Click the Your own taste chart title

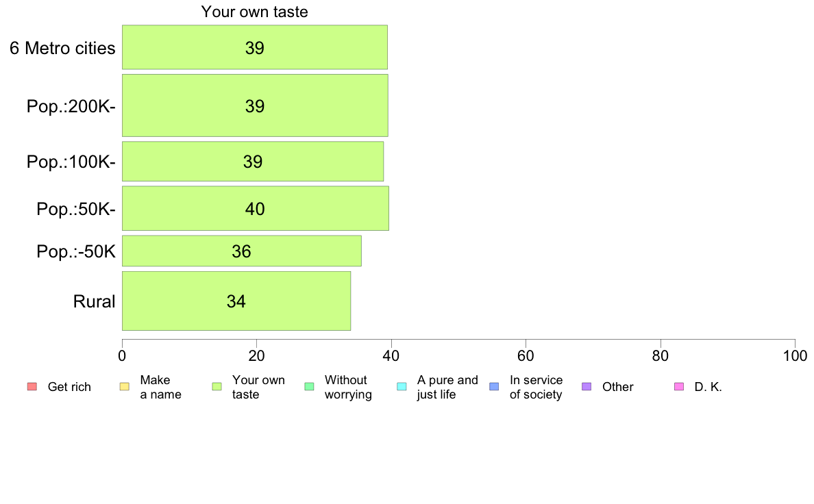254,12
